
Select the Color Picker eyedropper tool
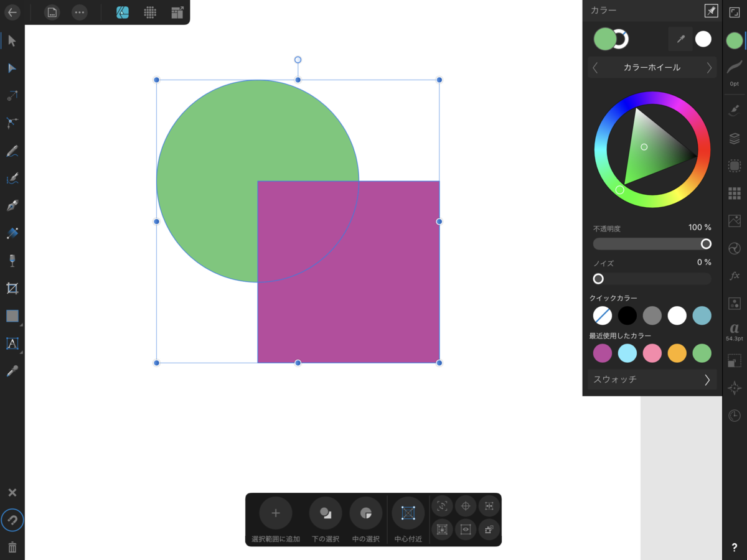click(x=12, y=371)
